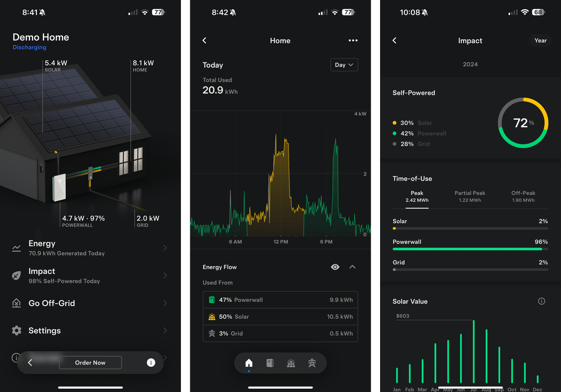561x392 pixels.
Task: Select the grid tower icon in bottom tab bar
Action: (x=312, y=363)
